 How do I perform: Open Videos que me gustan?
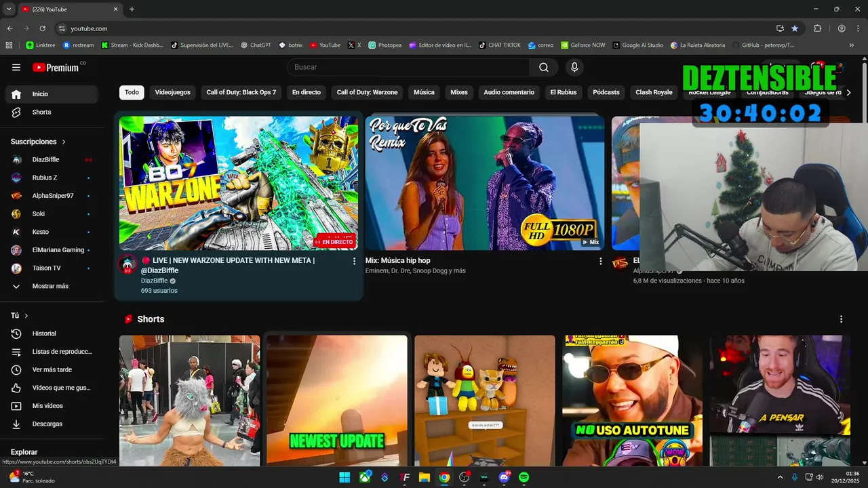coord(52,388)
